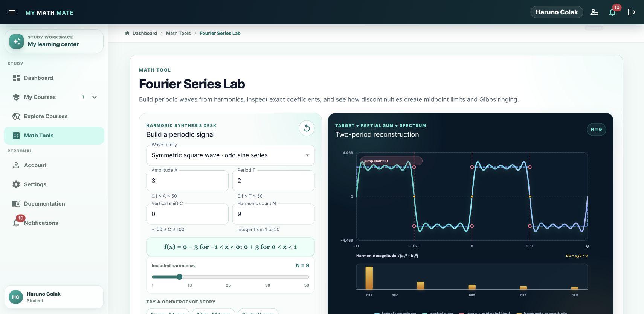Viewport: 644px width, 314px height.
Task: Reset the harmonic synthesis desk
Action: (x=307, y=128)
